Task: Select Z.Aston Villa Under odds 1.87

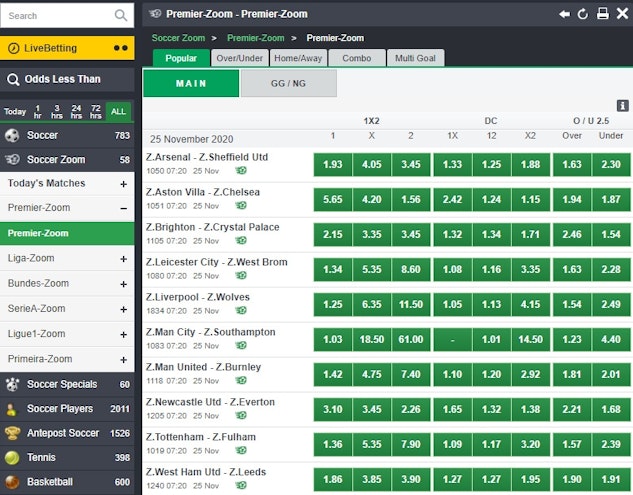Action: pos(611,199)
